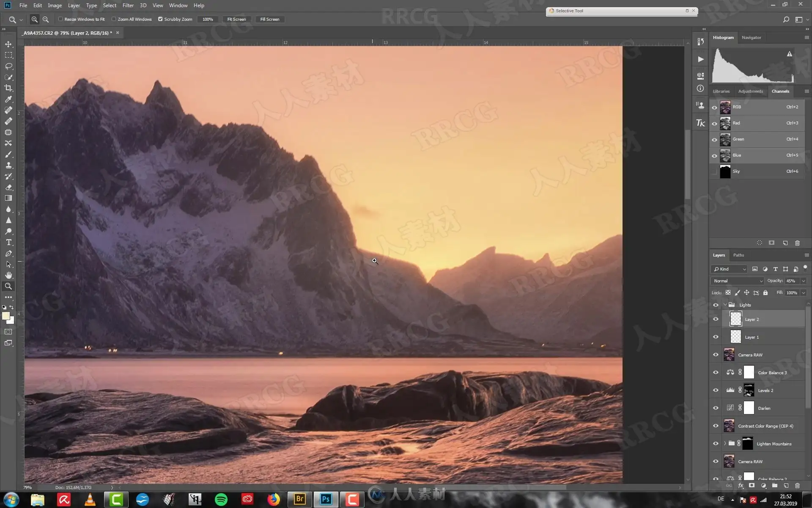
Task: Create new adjustment layer icon
Action: [x=763, y=486]
